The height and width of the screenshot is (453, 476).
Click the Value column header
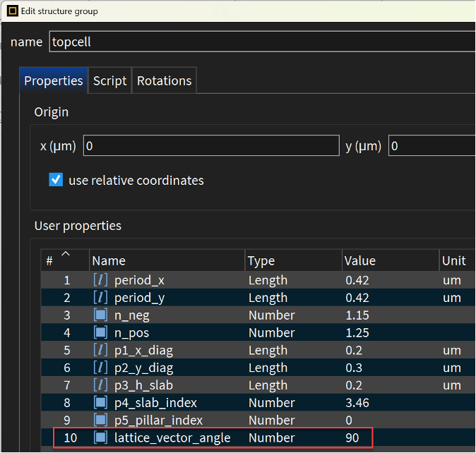[x=391, y=260]
